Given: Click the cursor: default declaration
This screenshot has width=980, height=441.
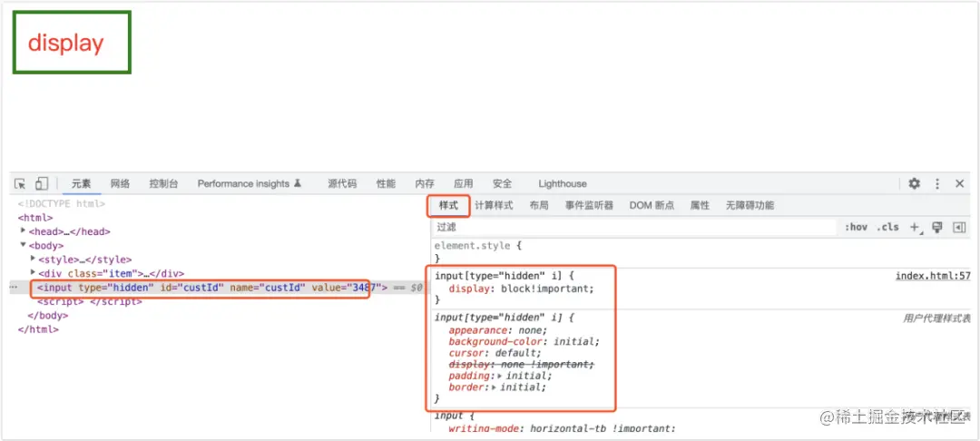Looking at the screenshot, I should pos(495,353).
